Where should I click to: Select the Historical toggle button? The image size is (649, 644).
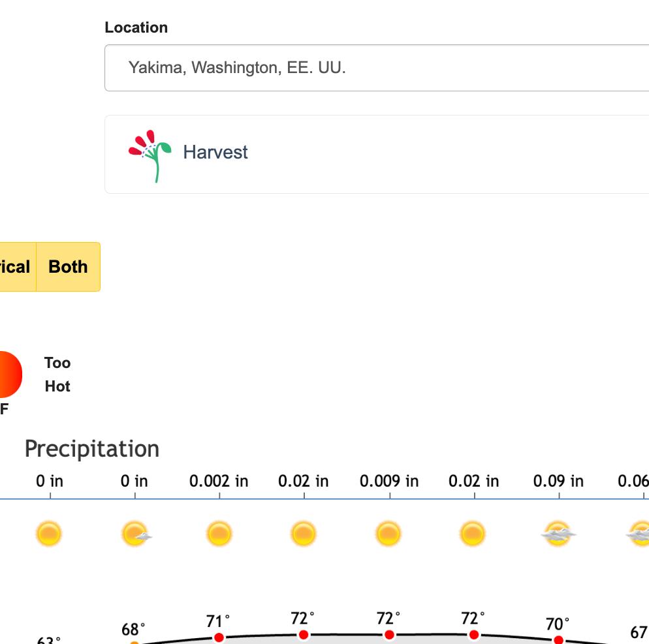coord(16,267)
